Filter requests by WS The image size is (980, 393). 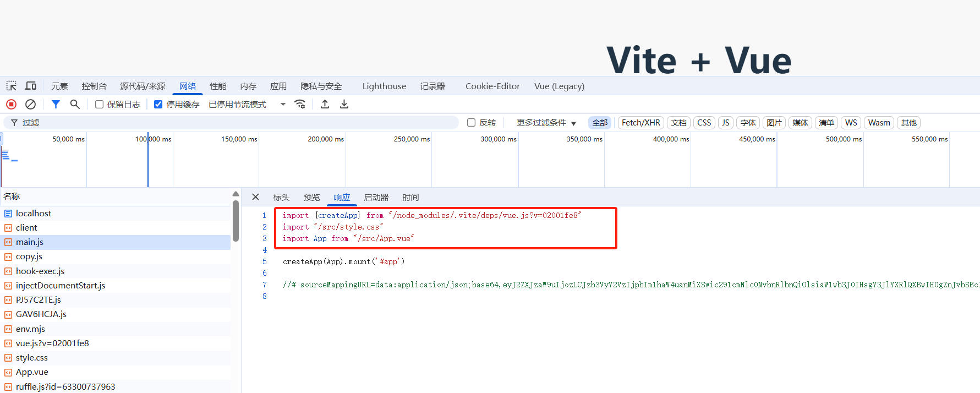tap(851, 123)
